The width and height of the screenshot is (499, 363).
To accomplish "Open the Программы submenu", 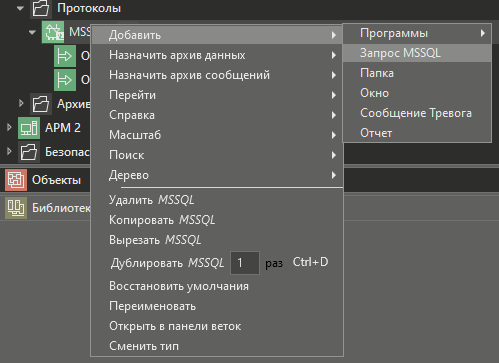I will coord(417,33).
